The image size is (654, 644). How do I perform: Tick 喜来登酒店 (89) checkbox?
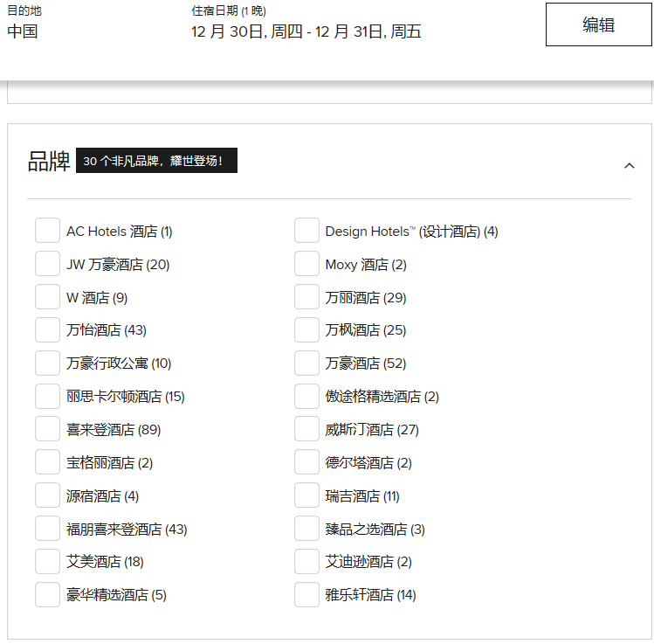47,429
